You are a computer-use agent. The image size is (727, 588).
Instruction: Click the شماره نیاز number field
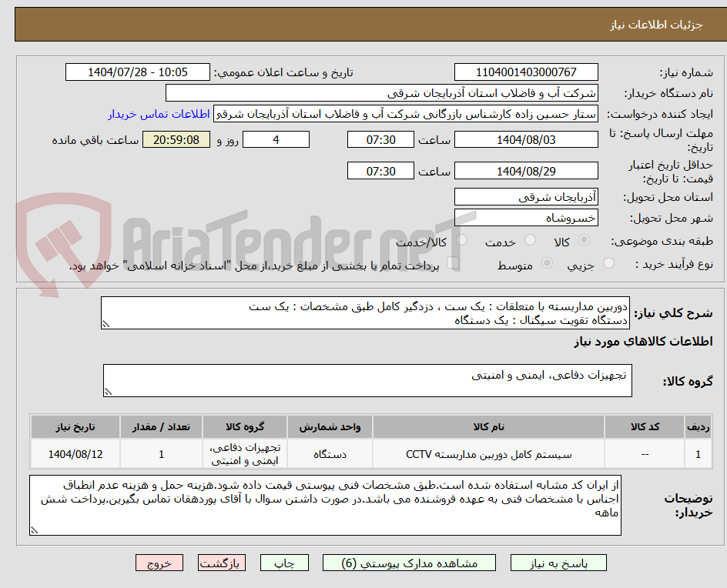(526, 71)
